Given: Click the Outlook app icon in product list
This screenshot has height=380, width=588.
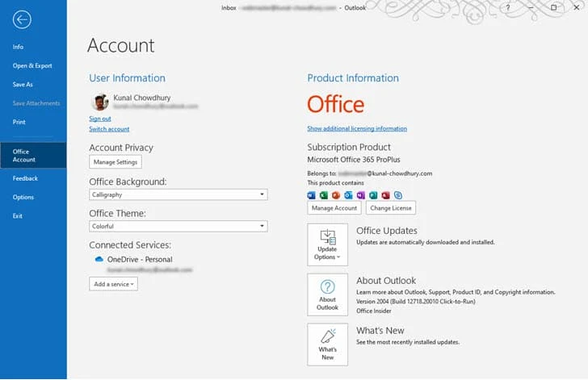Looking at the screenshot, I should tap(348, 195).
